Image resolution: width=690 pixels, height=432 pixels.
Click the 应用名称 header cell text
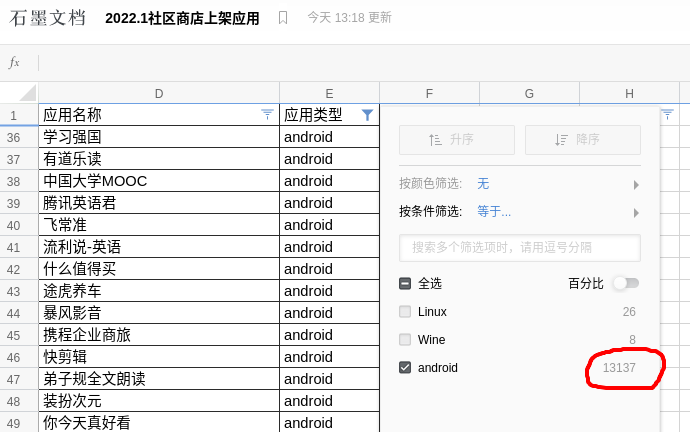[72, 115]
